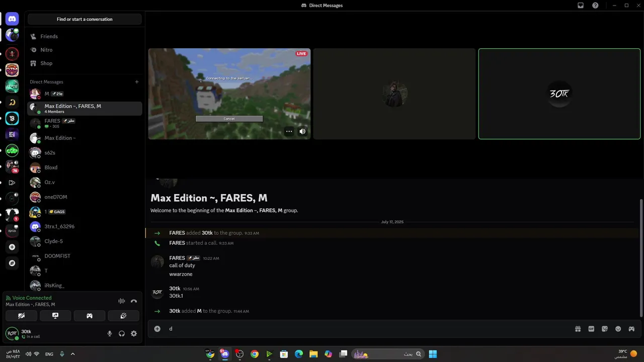The height and width of the screenshot is (362, 644).
Task: Open the emoji picker
Action: (x=618, y=329)
